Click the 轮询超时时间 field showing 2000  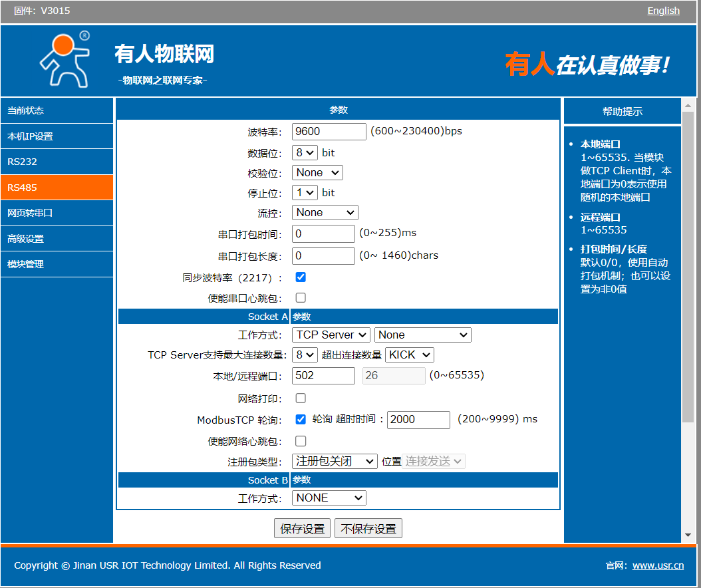coord(418,420)
